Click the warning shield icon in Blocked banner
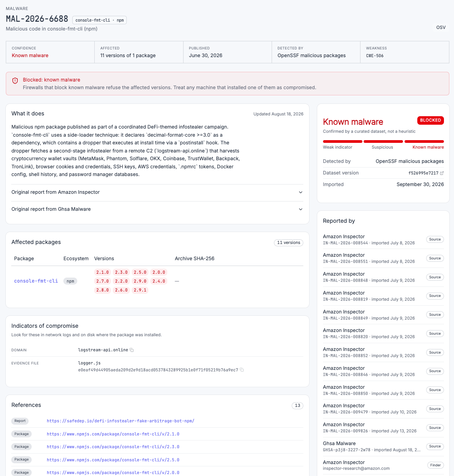Screen dimensions: 454x476 point(15,80)
